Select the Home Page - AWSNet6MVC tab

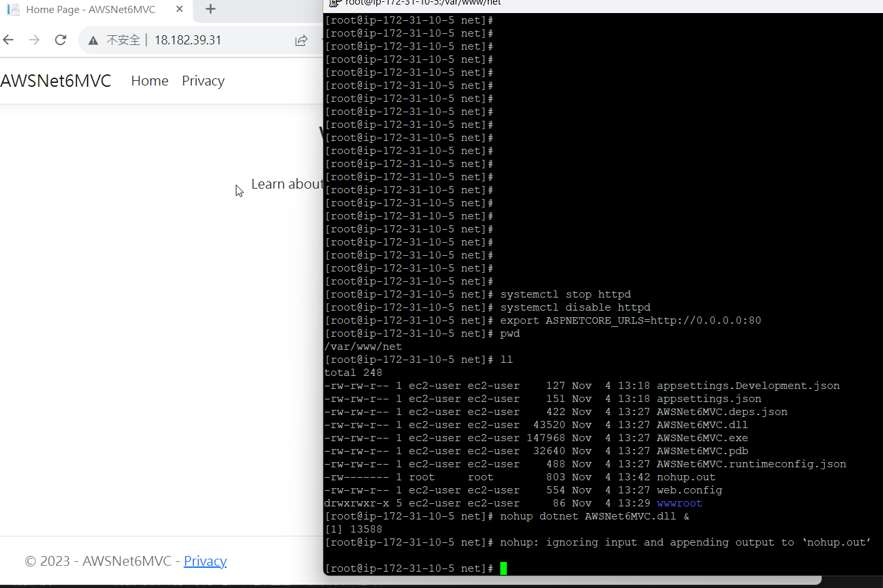tap(95, 9)
